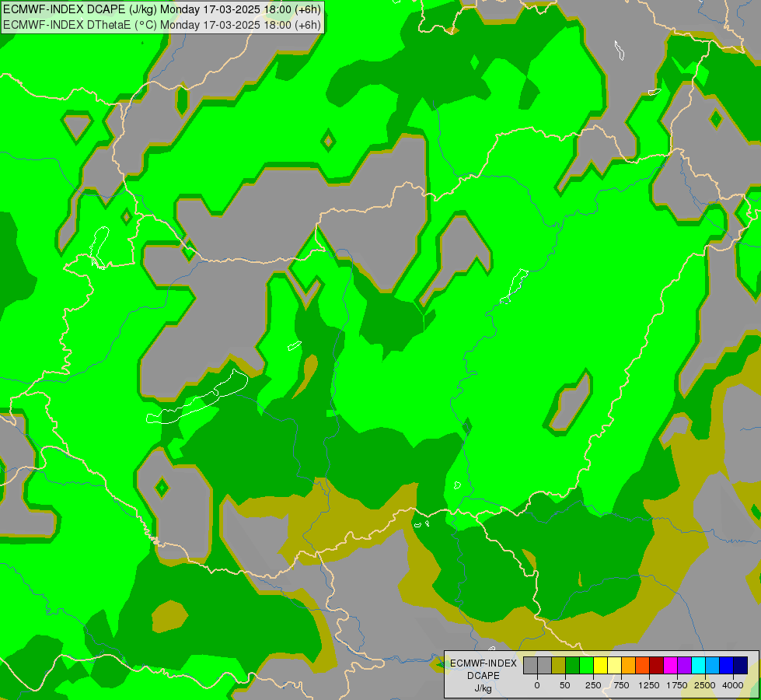Screen dimensions: 761x700
Task: Click the '4000' legend value label
Action: pyautogui.click(x=733, y=685)
